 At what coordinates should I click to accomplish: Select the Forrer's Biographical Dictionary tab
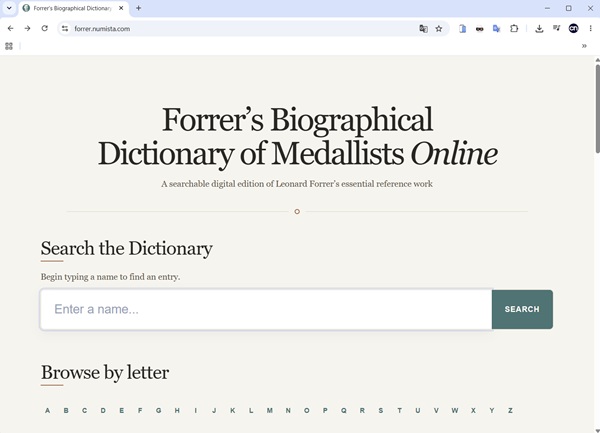73,8
